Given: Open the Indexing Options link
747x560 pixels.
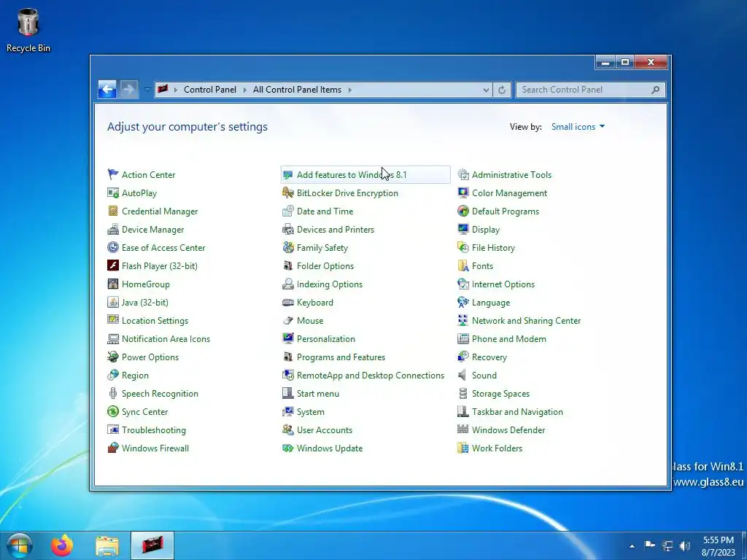Looking at the screenshot, I should 330,284.
